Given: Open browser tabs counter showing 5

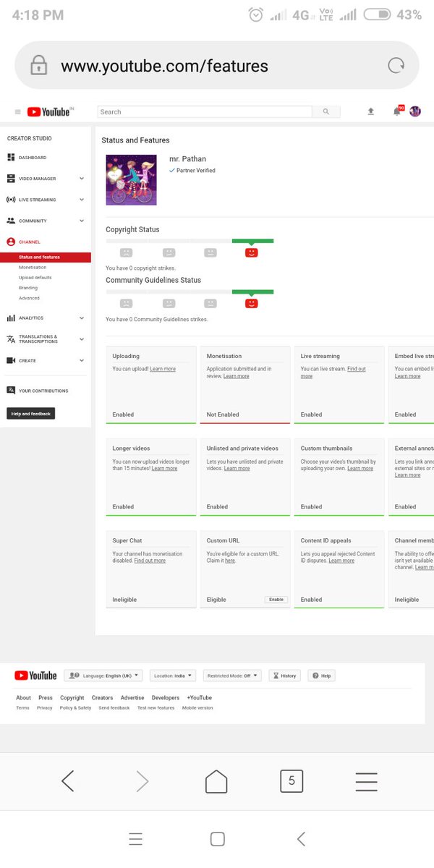Looking at the screenshot, I should pyautogui.click(x=292, y=781).
